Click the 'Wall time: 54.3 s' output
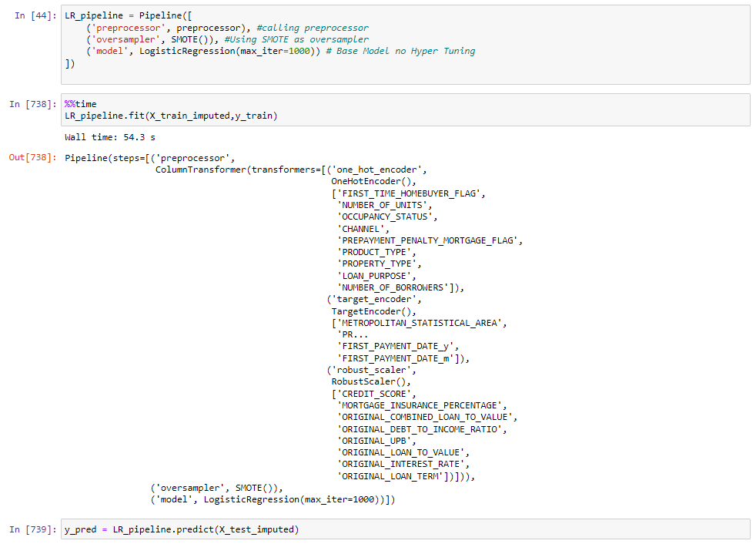This screenshot has height=544, width=756. pyautogui.click(x=110, y=138)
